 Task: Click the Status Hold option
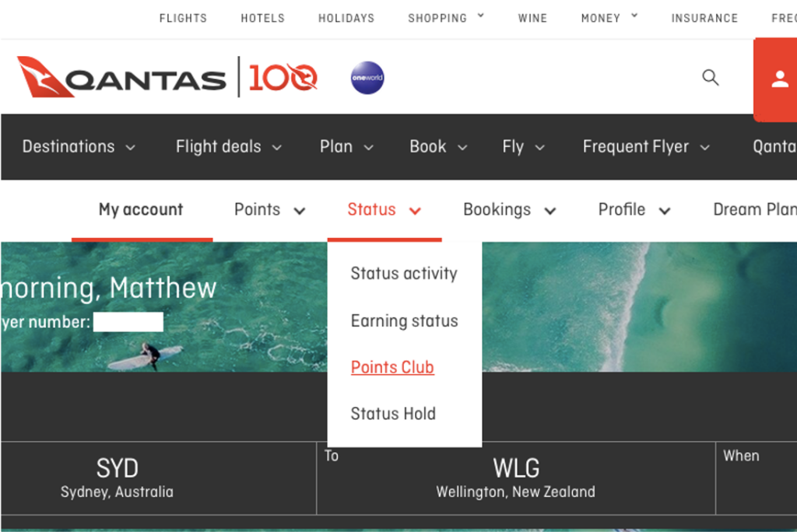393,414
